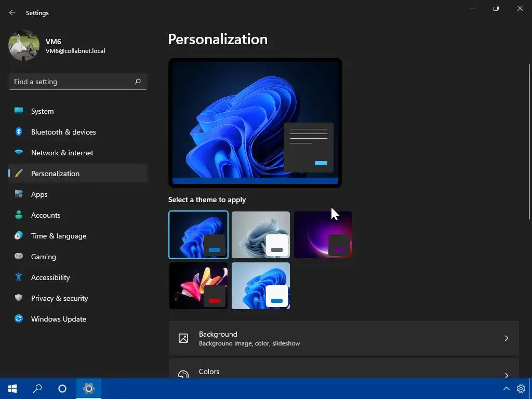Click VM6@collabnet.local account email
The image size is (532, 399).
[x=75, y=51]
